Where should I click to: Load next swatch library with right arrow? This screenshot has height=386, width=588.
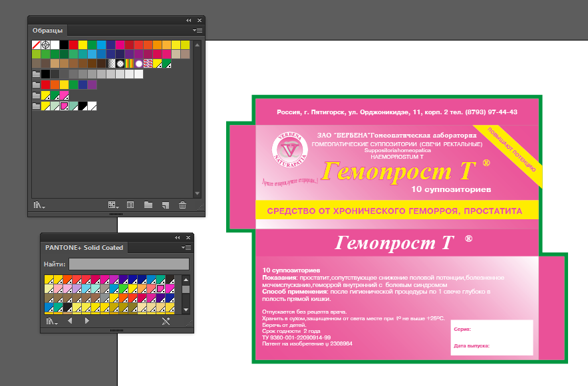click(87, 321)
